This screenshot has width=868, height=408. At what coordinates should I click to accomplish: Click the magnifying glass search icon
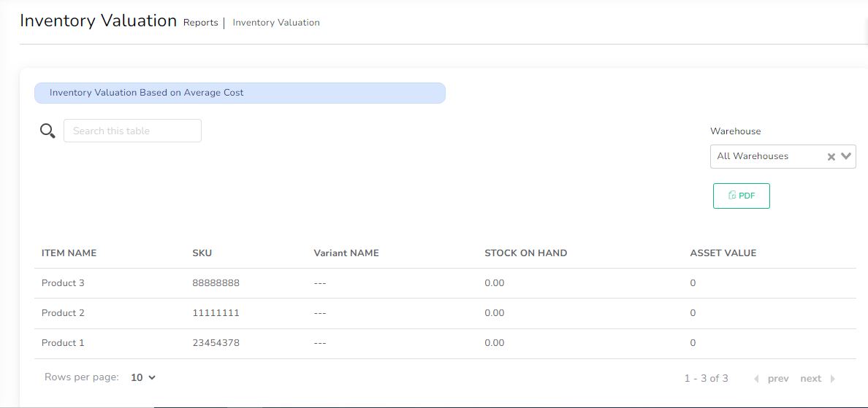point(47,131)
